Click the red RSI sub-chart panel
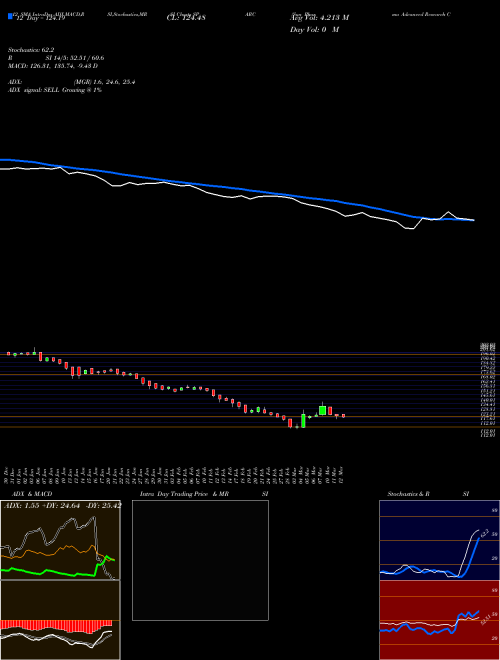 click(439, 620)
